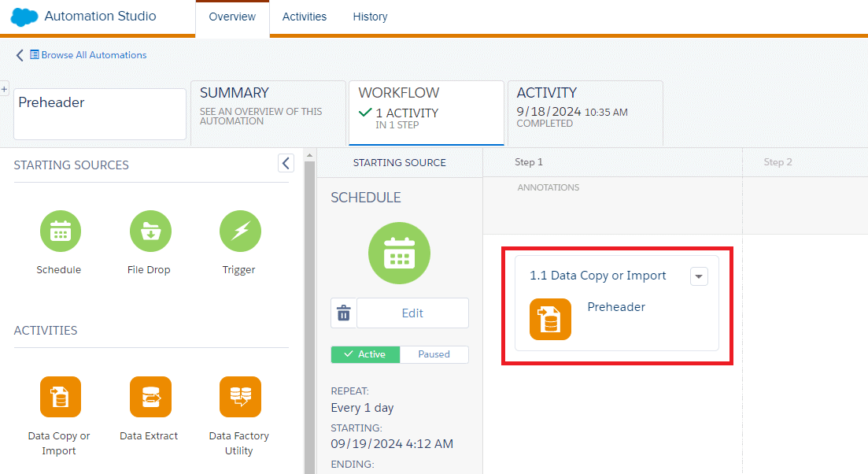This screenshot has width=868, height=474.
Task: Pick the Data Copy or Import activity icon in the Activities panel
Action: coord(61,397)
